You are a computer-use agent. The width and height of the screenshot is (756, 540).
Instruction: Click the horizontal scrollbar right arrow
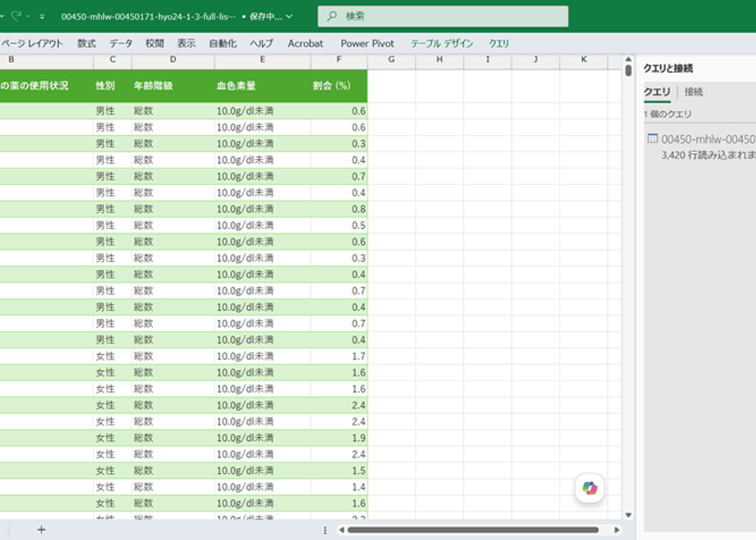[x=617, y=530]
